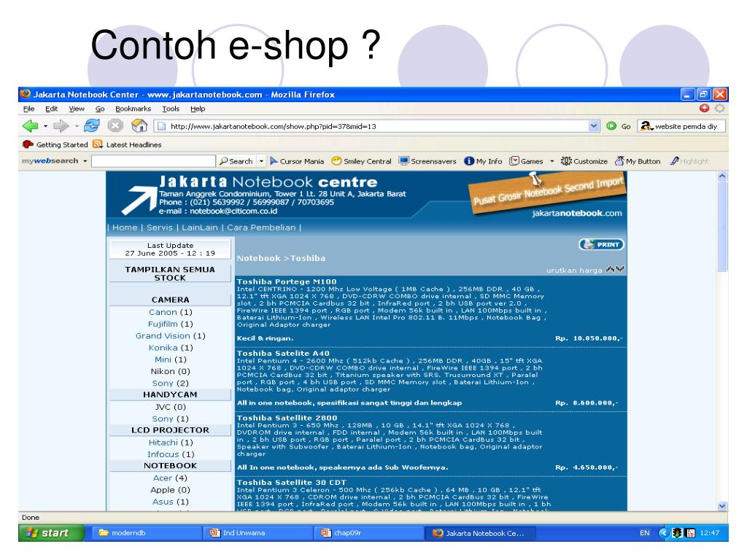
Task: Click the Forward arrow button
Action: [x=61, y=126]
